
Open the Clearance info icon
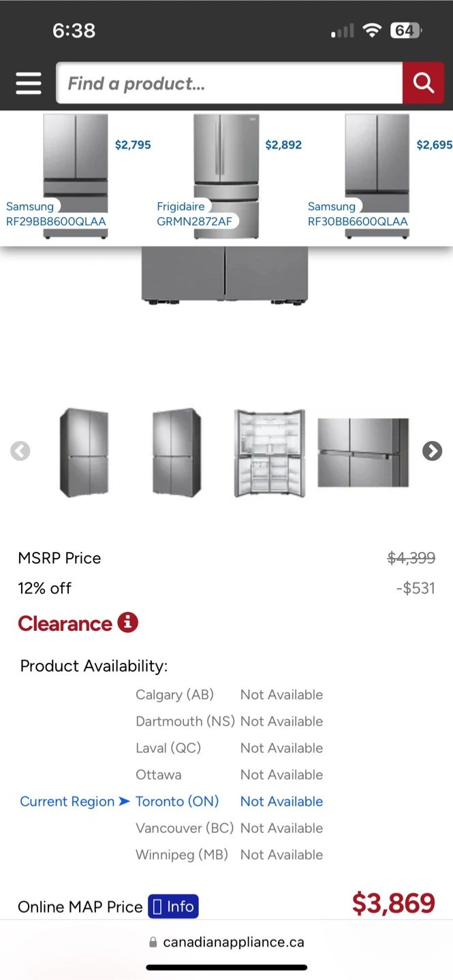click(x=127, y=622)
